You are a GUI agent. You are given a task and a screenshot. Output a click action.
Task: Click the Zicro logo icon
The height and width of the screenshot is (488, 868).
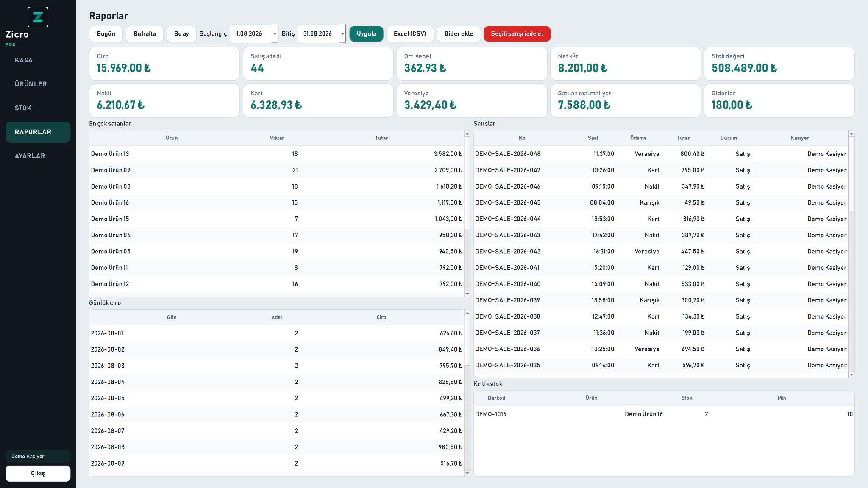[x=38, y=17]
